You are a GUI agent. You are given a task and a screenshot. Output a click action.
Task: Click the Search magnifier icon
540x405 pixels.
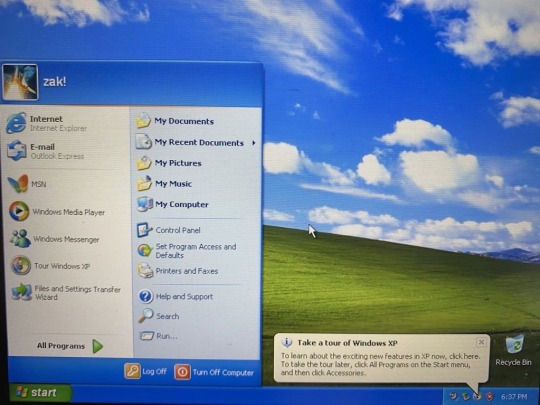click(x=146, y=315)
